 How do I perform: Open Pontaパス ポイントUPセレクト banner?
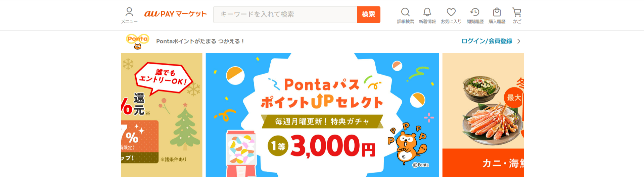click(322, 115)
